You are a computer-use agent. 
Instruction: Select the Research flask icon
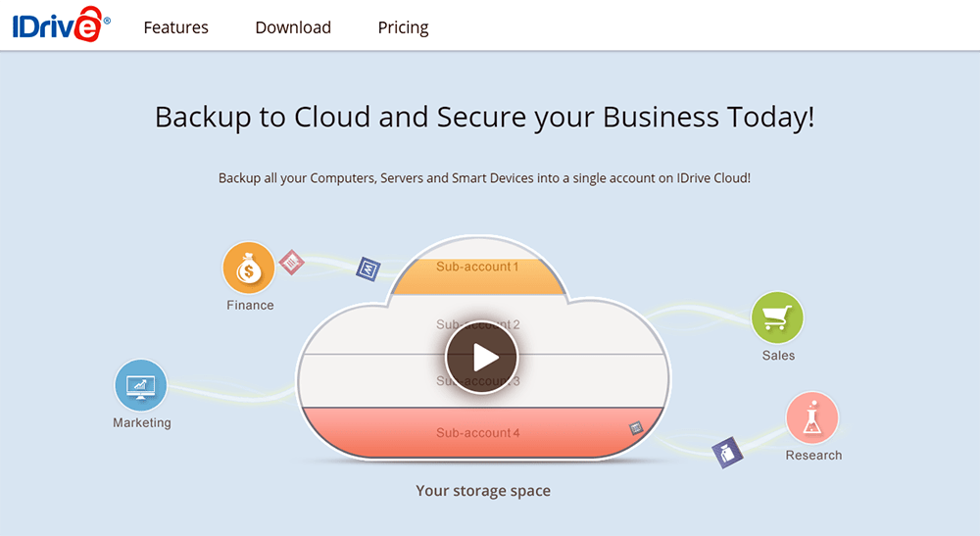812,418
